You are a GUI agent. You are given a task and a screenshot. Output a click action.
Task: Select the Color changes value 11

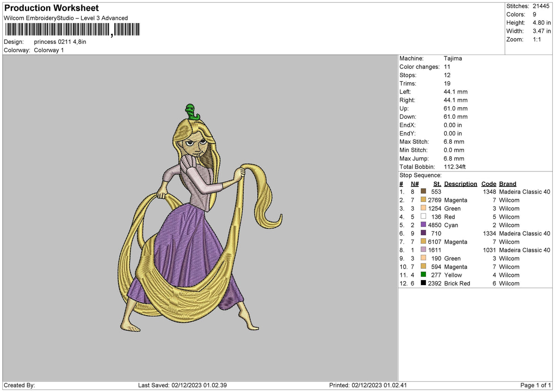pyautogui.click(x=447, y=67)
